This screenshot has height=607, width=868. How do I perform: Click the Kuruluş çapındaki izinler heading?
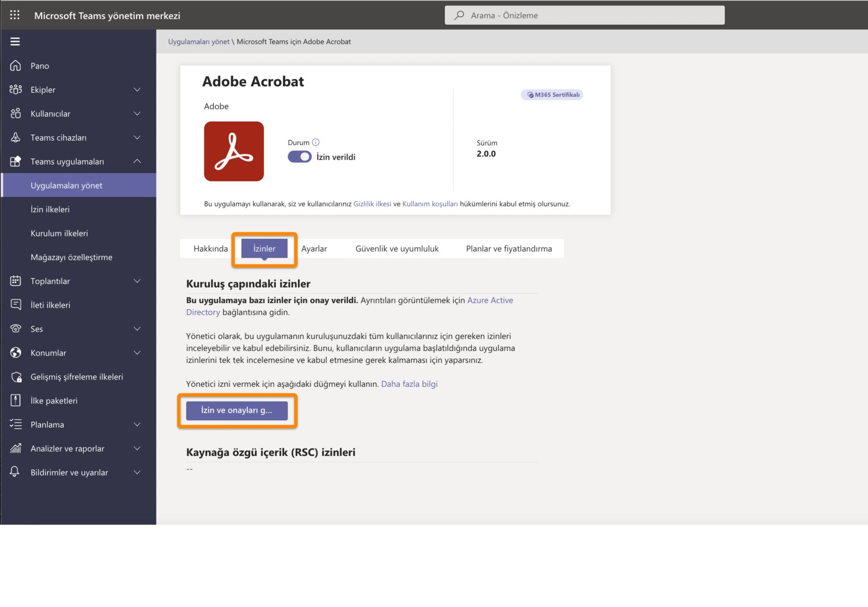click(x=248, y=284)
